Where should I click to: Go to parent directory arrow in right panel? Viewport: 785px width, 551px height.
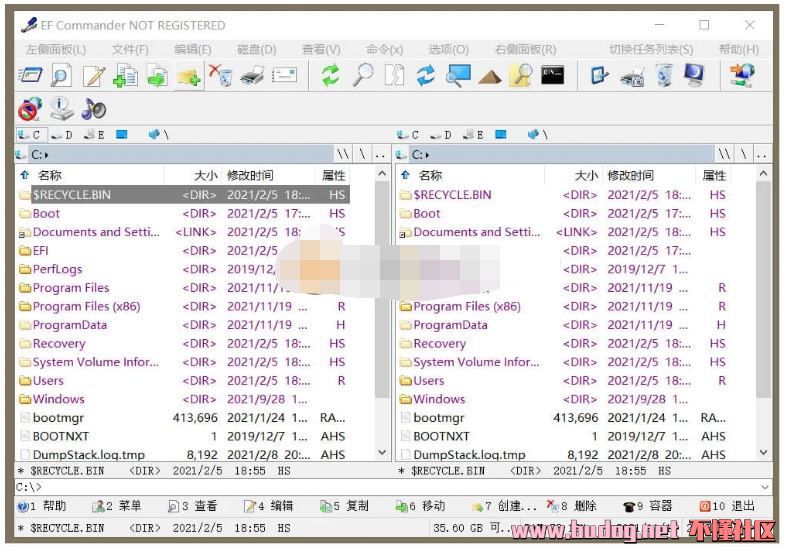pyautogui.click(x=406, y=175)
